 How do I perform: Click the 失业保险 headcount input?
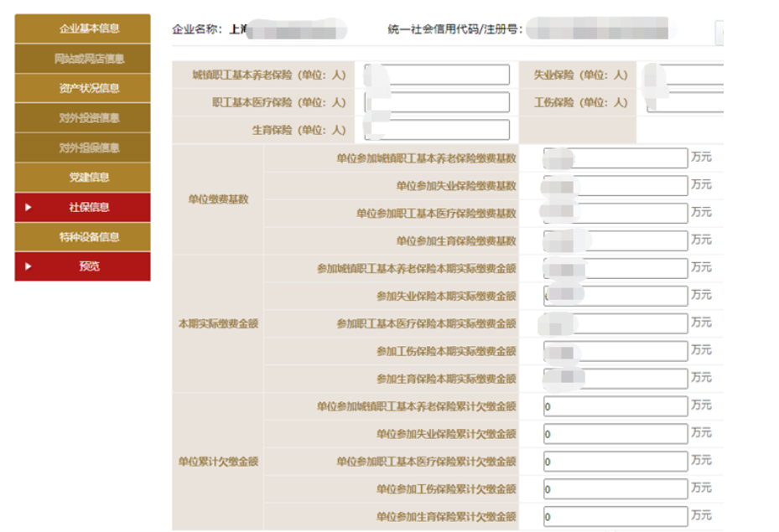[684, 75]
